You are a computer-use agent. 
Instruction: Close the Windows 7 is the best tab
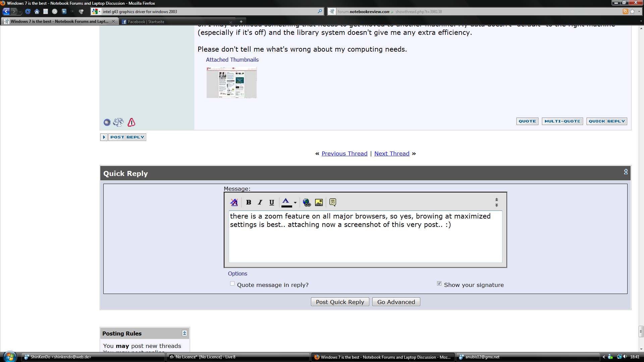tap(113, 21)
